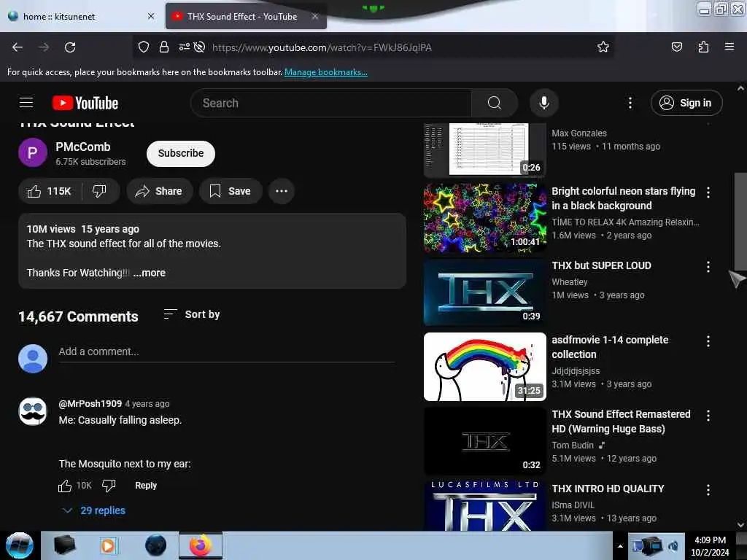The height and width of the screenshot is (560, 747).
Task: Open the Pocket save icon
Action: point(676,47)
